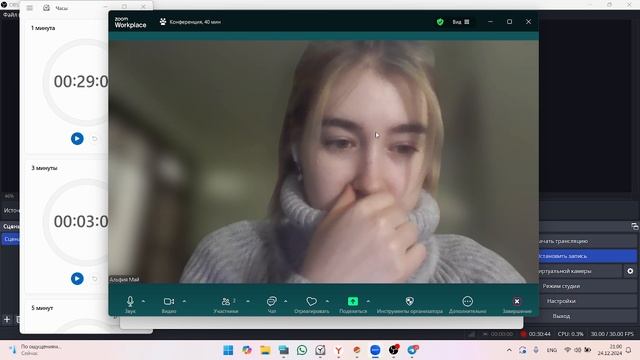Open the Вид view layout menu
This screenshot has height=360, width=640.
click(461, 22)
